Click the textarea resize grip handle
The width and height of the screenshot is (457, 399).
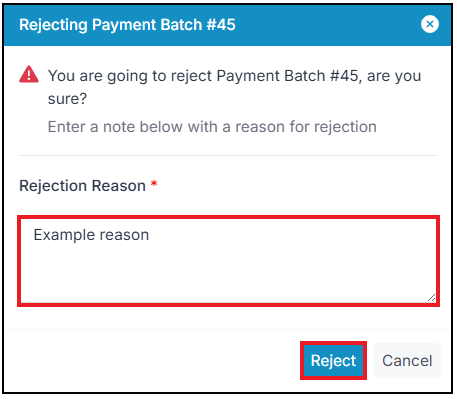point(431,298)
